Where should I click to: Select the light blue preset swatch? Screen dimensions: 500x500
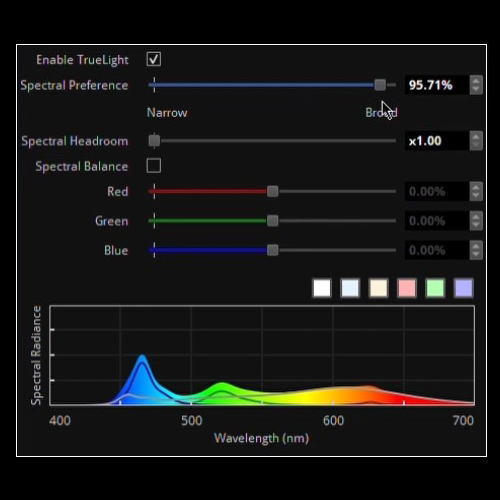point(350,288)
